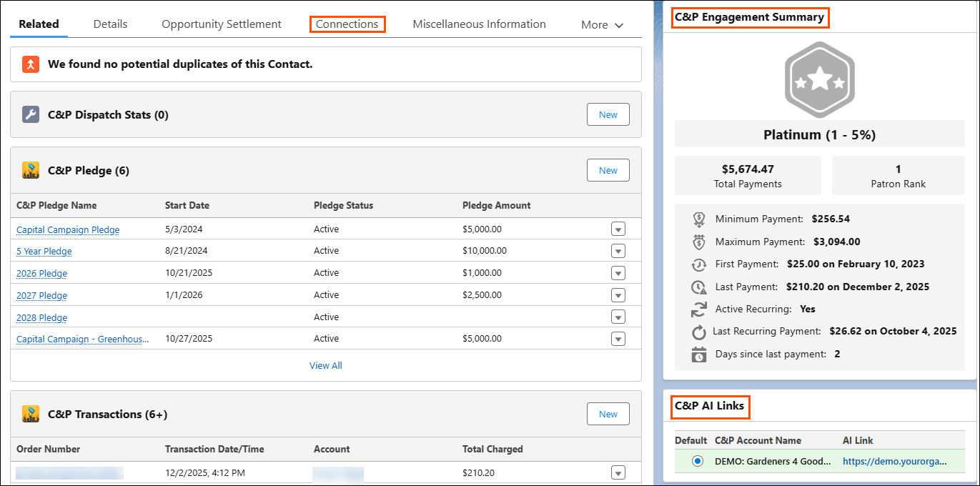Open row menu for 2027 Pledge
Screen dimensions: 980x486
(618, 295)
